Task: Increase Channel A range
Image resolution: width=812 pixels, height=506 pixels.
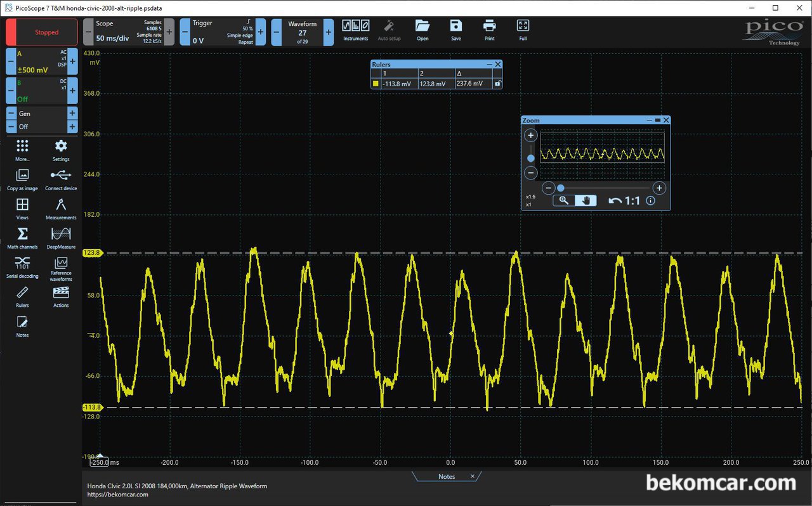Action: point(73,62)
